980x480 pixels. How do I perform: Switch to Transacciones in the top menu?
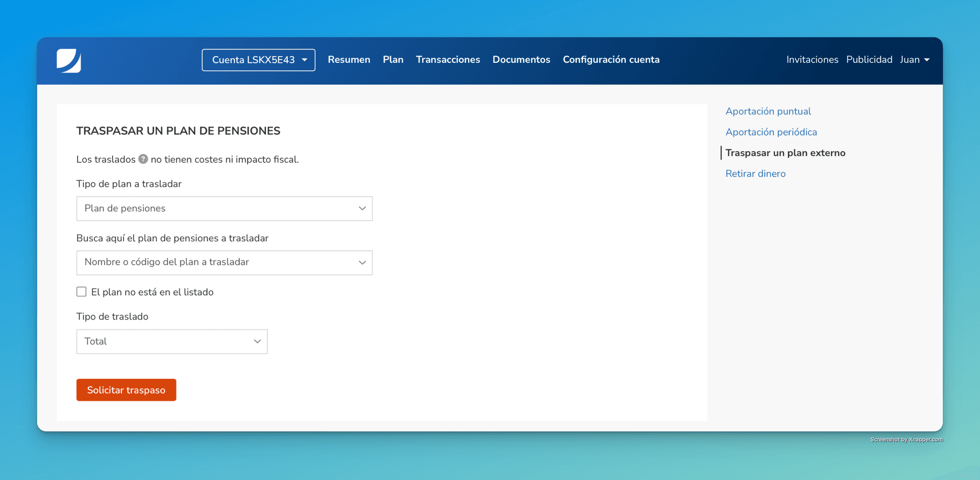point(448,60)
